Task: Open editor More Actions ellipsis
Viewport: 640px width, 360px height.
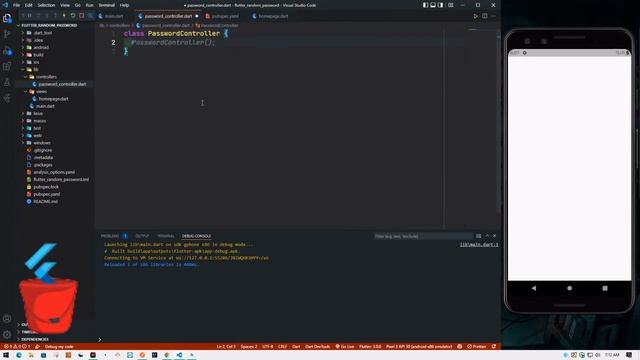Action: click(x=493, y=16)
